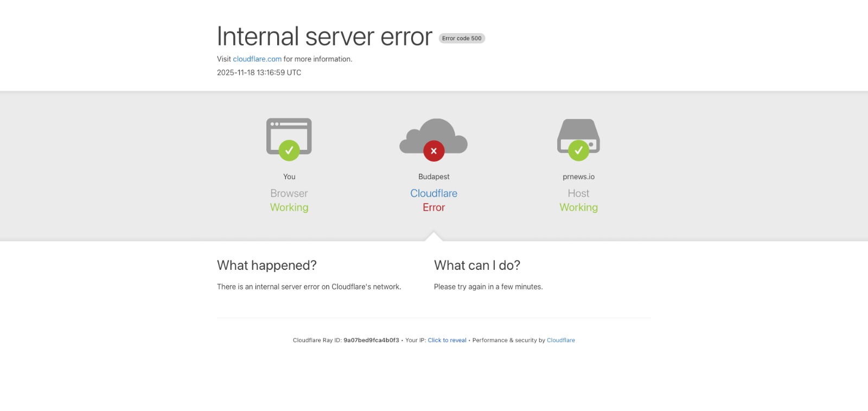868x411 pixels.
Task: Click the What happened? heading
Action: click(267, 265)
